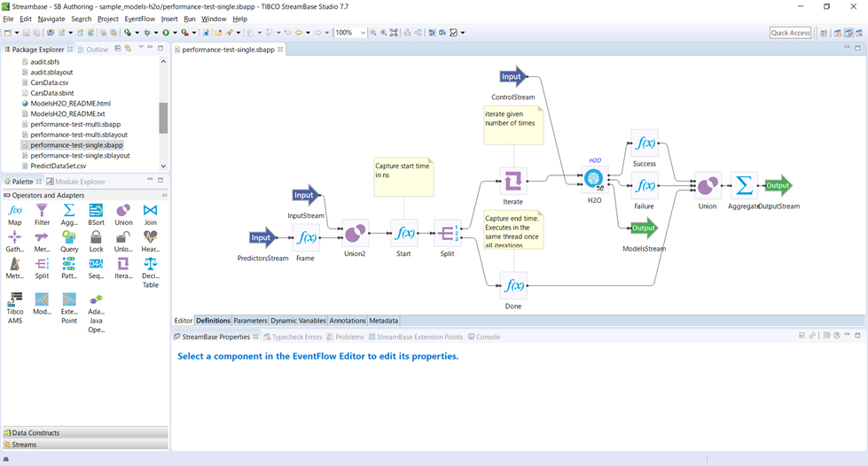
Task: Select the H2O operator on the canvas
Action: (594, 179)
